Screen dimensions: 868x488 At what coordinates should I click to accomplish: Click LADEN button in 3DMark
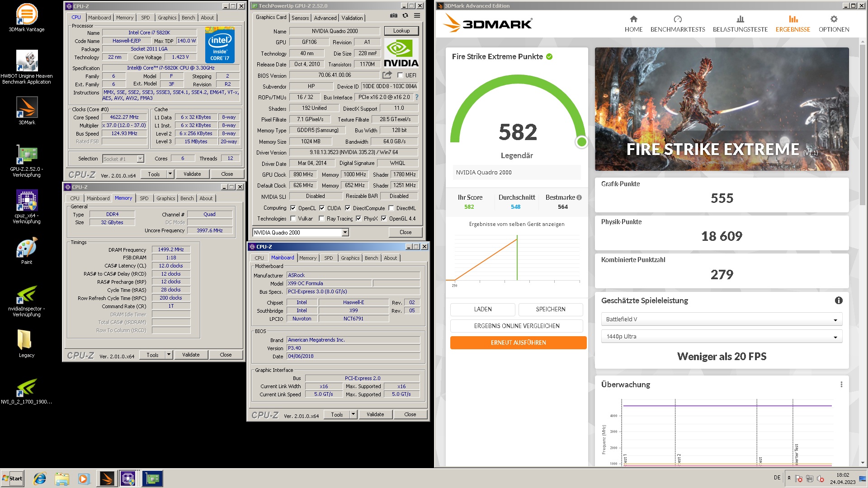click(x=482, y=309)
